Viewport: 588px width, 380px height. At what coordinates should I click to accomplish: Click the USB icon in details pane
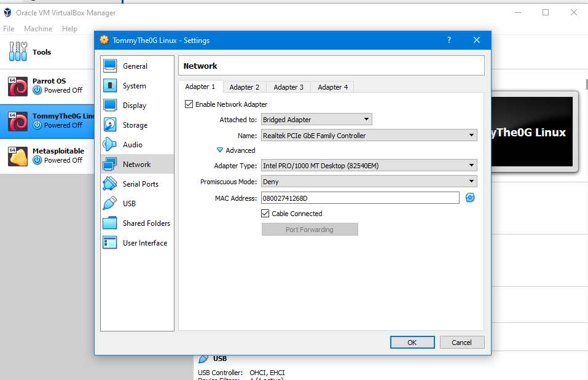pos(203,359)
